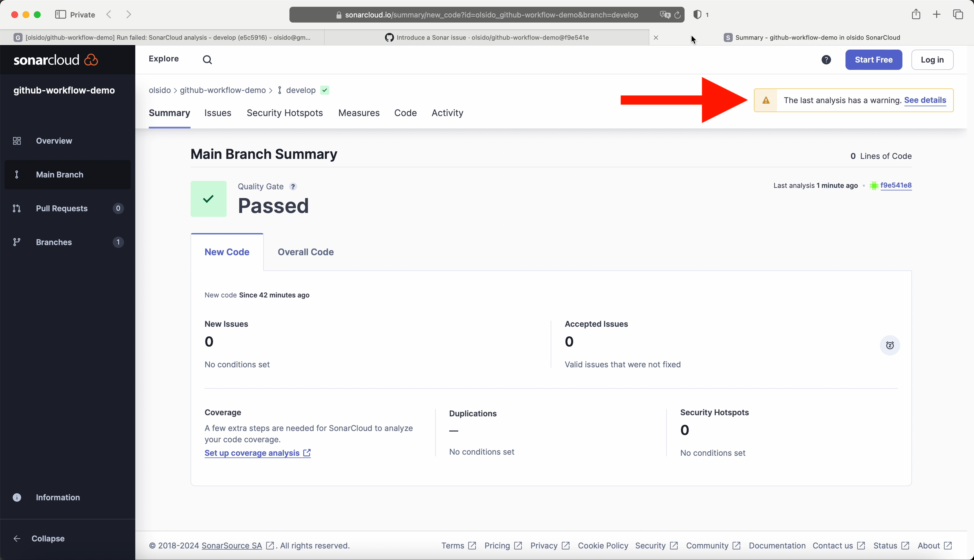Click the browser address bar
This screenshot has height=560, width=974.
(491, 15)
